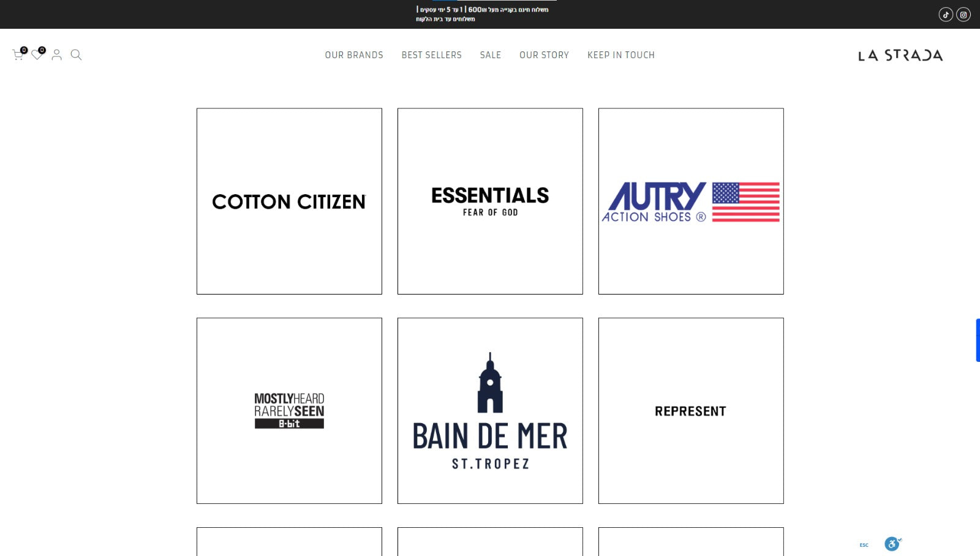Open the user account icon

(x=56, y=55)
